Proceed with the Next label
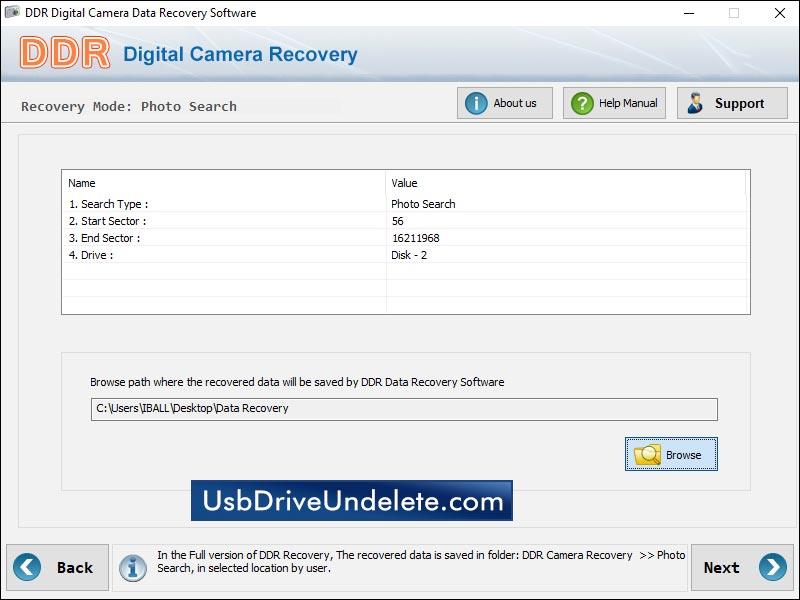Viewport: 800px width, 600px height. tap(721, 567)
